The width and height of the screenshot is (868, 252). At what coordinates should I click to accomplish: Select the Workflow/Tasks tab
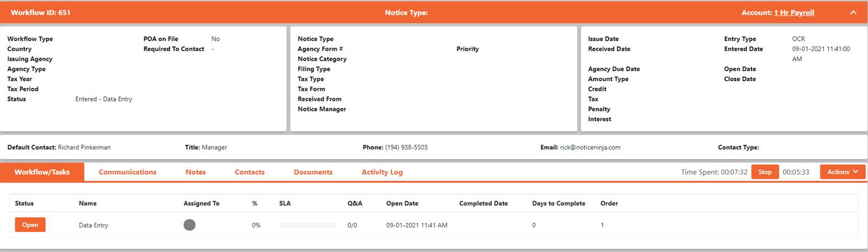(x=43, y=172)
